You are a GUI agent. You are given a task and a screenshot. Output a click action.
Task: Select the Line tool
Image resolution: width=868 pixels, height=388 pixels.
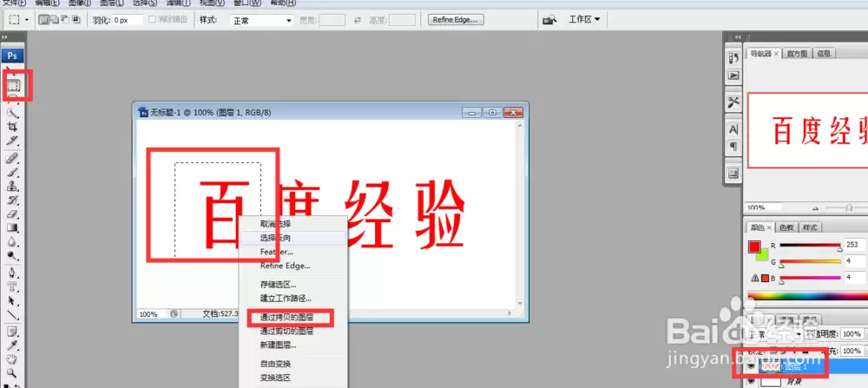13,315
